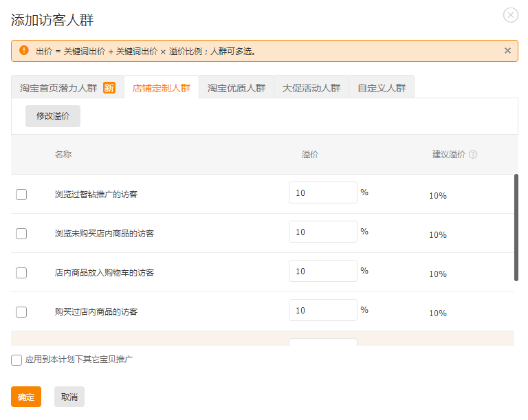Check the 浏览过智钻推广的访客 checkbox

[x=21, y=195]
